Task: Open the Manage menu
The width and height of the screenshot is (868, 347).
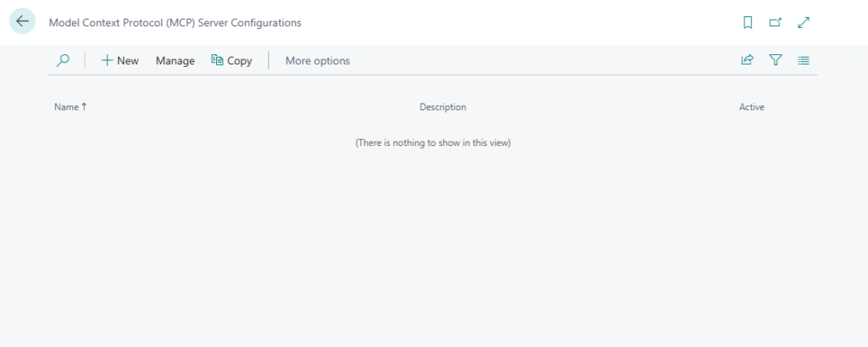Action: pos(175,60)
